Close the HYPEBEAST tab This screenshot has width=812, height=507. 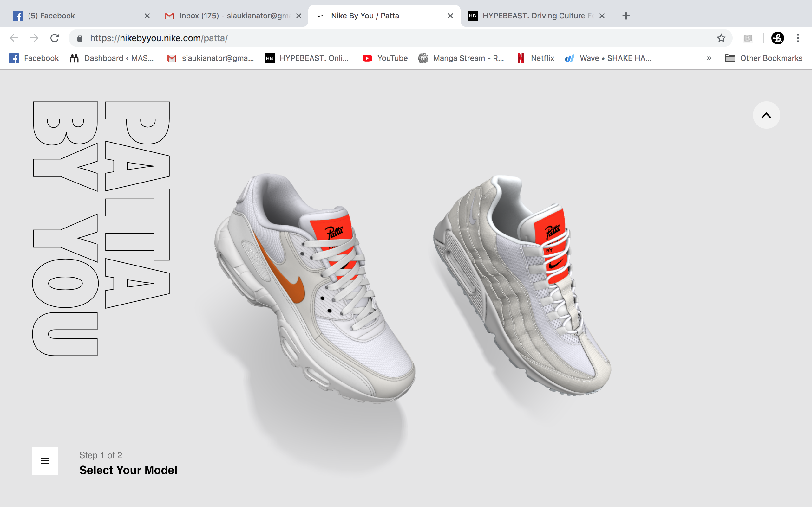coord(602,16)
